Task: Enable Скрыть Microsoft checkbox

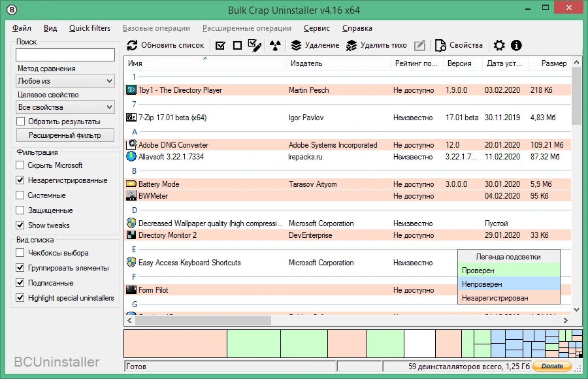Action: [x=20, y=165]
